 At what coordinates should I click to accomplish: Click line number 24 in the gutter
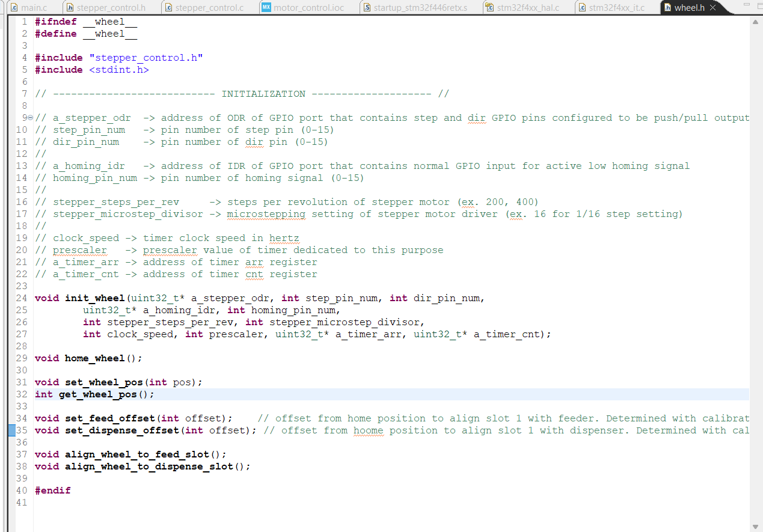(22, 298)
